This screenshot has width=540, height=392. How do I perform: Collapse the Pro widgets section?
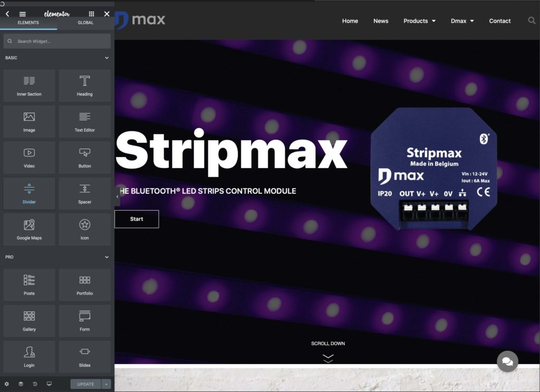(x=107, y=257)
